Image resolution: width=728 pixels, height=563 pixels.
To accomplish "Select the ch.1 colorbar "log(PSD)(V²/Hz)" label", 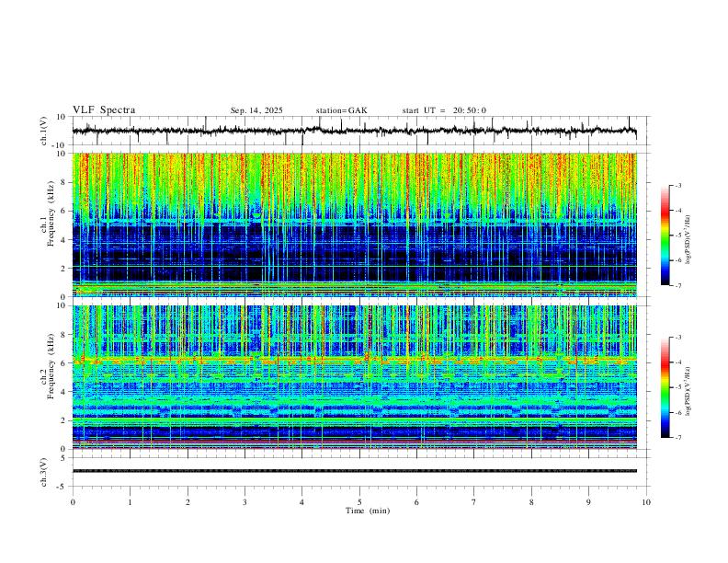I will pos(688,240).
